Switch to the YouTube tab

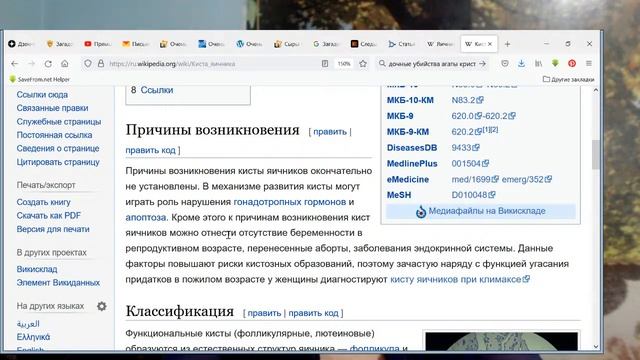click(97, 44)
